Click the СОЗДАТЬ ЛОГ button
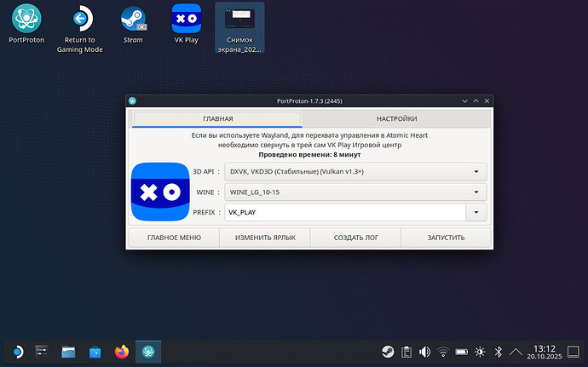588x367 pixels. tap(355, 238)
